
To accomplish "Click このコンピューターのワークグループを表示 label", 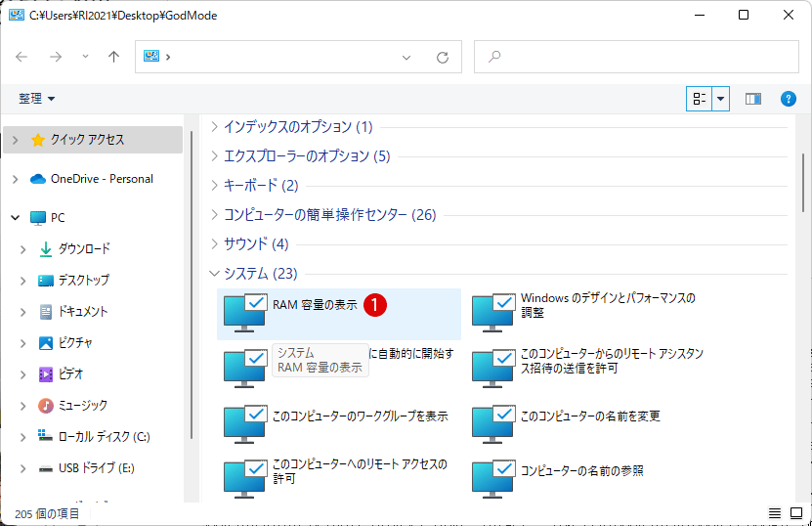I will tap(360, 416).
